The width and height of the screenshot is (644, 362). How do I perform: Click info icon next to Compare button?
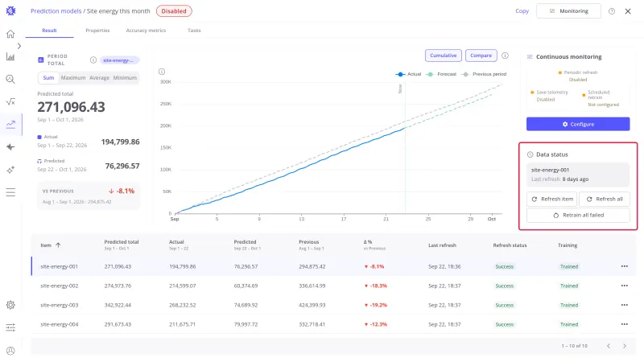(x=506, y=56)
